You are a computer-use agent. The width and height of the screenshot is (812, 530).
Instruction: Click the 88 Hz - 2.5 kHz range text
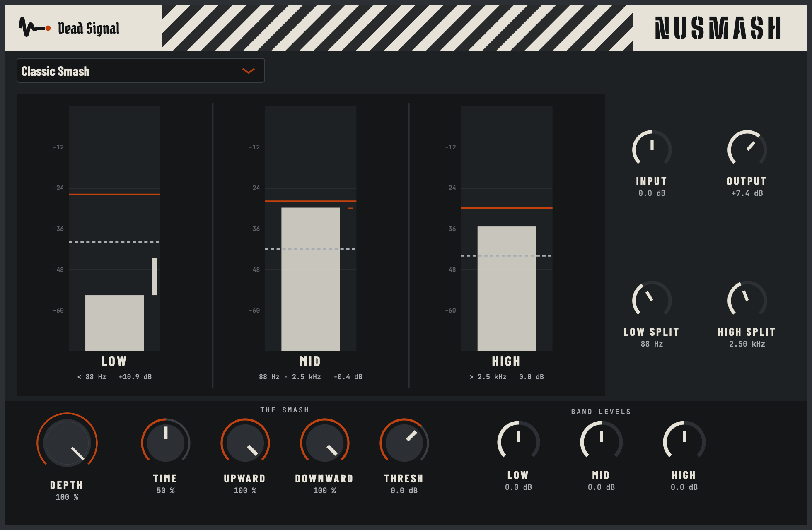point(290,377)
